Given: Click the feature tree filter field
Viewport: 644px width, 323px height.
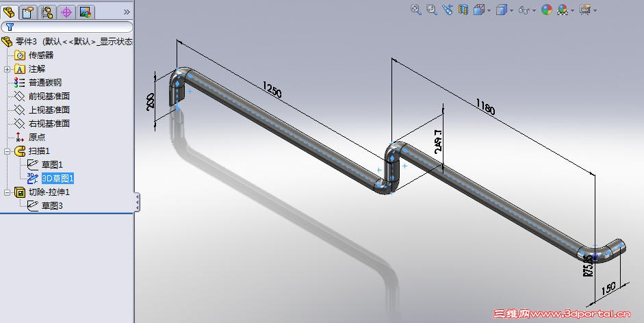Looking at the screenshot, I should pos(67,27).
